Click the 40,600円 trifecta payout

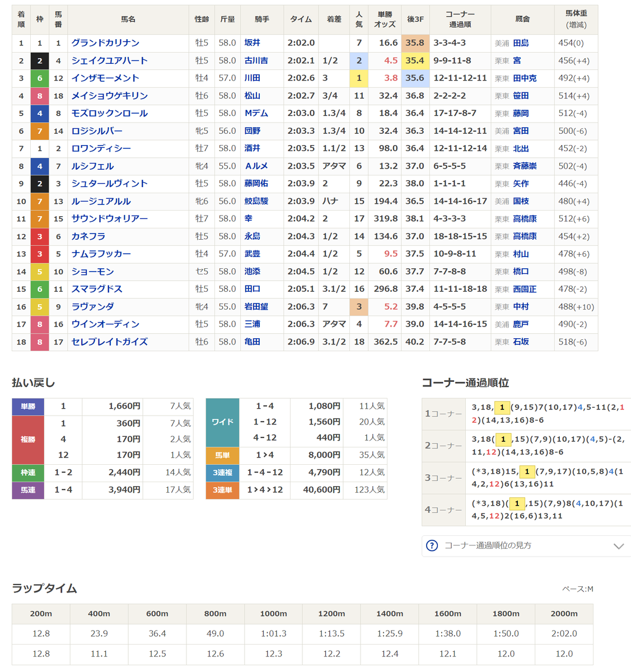(x=322, y=490)
